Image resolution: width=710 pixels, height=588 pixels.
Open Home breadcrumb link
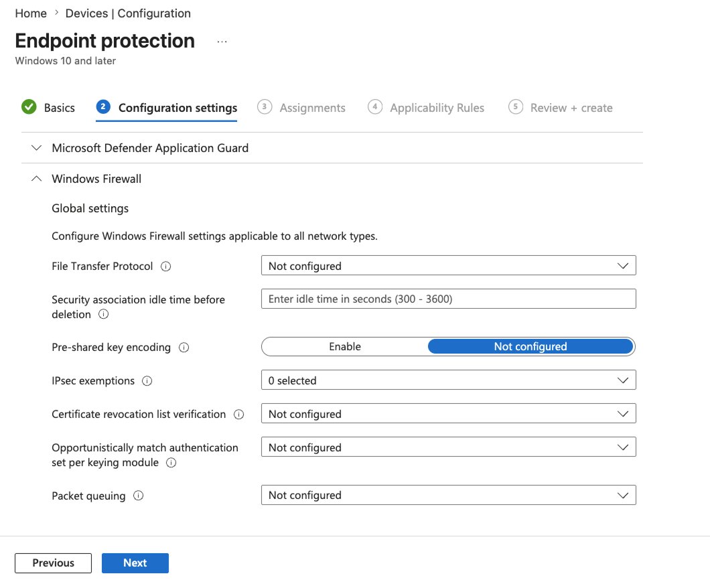tap(31, 13)
